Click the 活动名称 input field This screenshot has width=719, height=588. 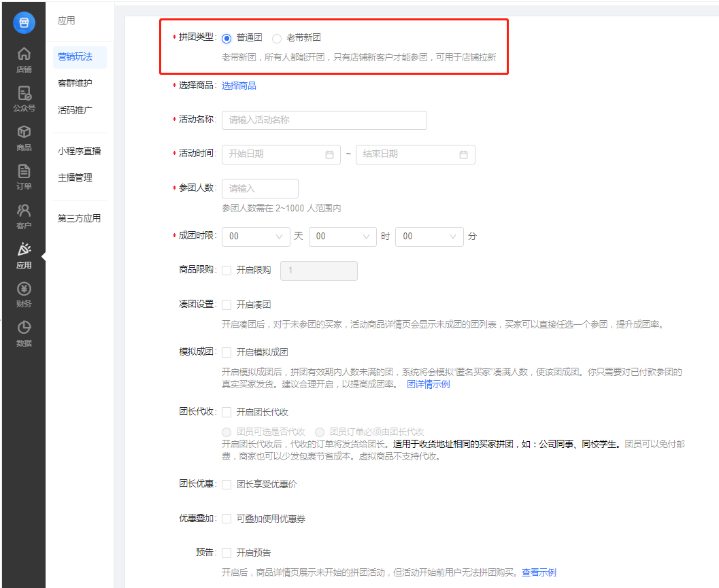point(324,120)
